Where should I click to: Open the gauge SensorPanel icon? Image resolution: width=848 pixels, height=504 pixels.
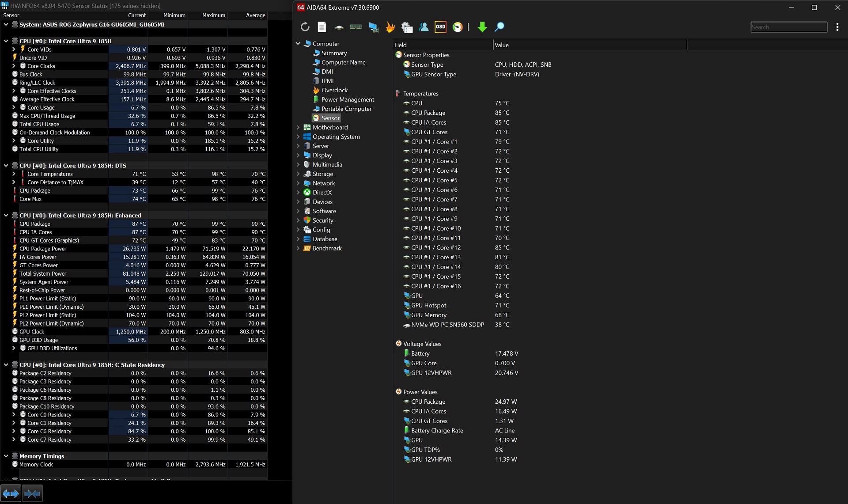pos(458,27)
